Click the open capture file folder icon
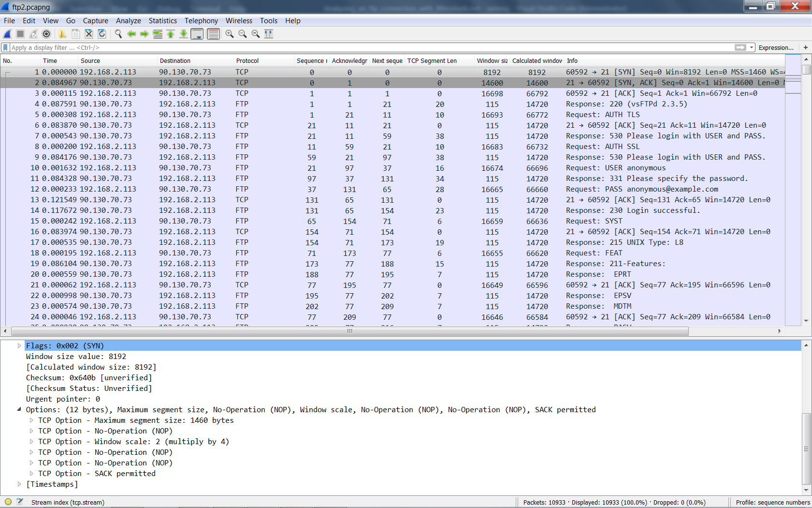The image size is (812, 508). (x=62, y=34)
